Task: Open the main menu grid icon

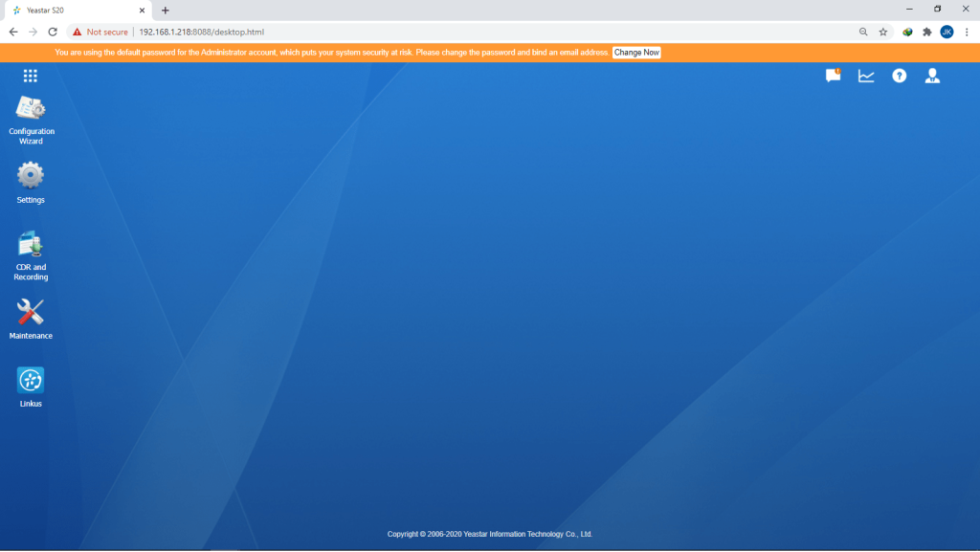Action: 30,76
